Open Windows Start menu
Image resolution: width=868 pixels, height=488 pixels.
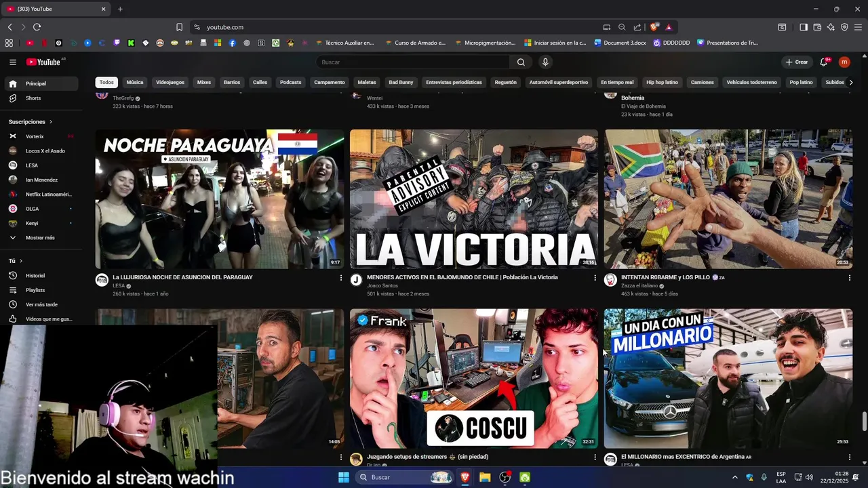pyautogui.click(x=344, y=477)
